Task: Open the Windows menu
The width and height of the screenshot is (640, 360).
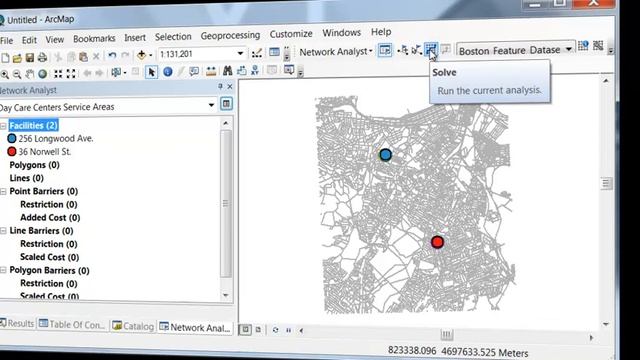Action: click(x=342, y=33)
